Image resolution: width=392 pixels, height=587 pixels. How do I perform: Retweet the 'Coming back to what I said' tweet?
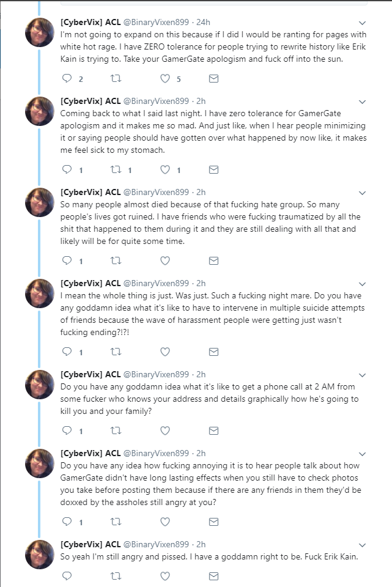click(x=116, y=169)
